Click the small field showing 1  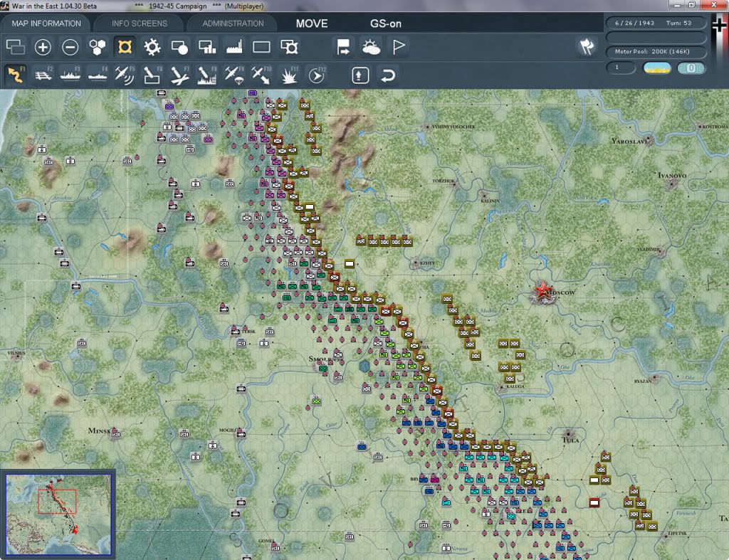[x=621, y=68]
